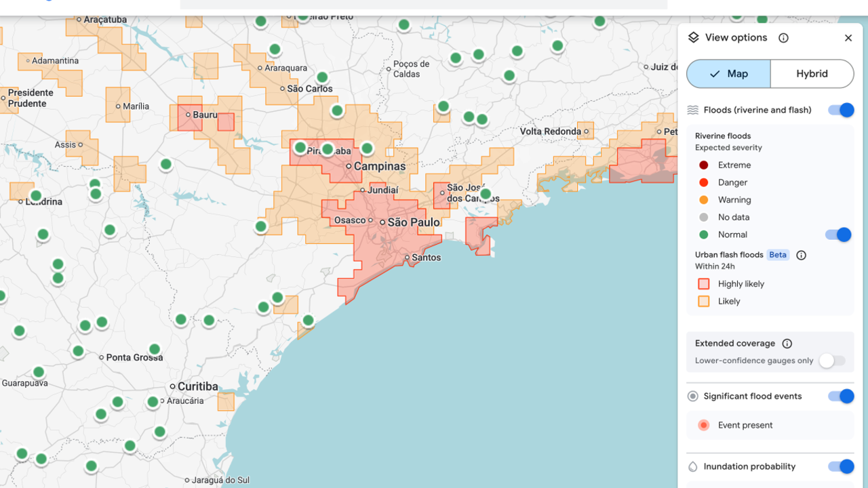This screenshot has width=868, height=488.
Task: Close the View options panel
Action: pos(848,38)
